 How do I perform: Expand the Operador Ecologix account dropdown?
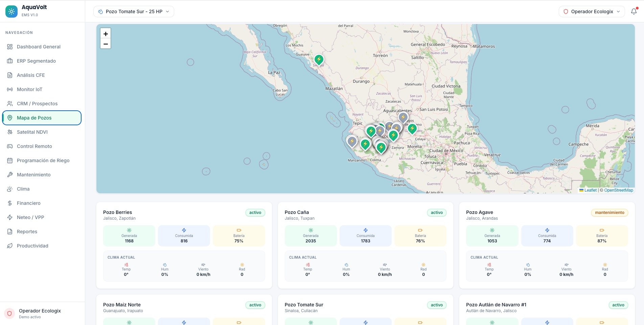coord(592,12)
